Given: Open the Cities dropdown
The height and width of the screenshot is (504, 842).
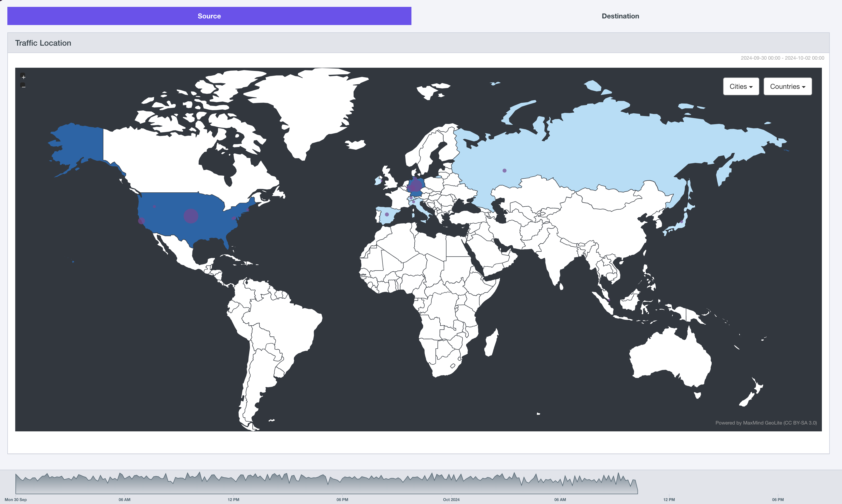Looking at the screenshot, I should click(741, 87).
